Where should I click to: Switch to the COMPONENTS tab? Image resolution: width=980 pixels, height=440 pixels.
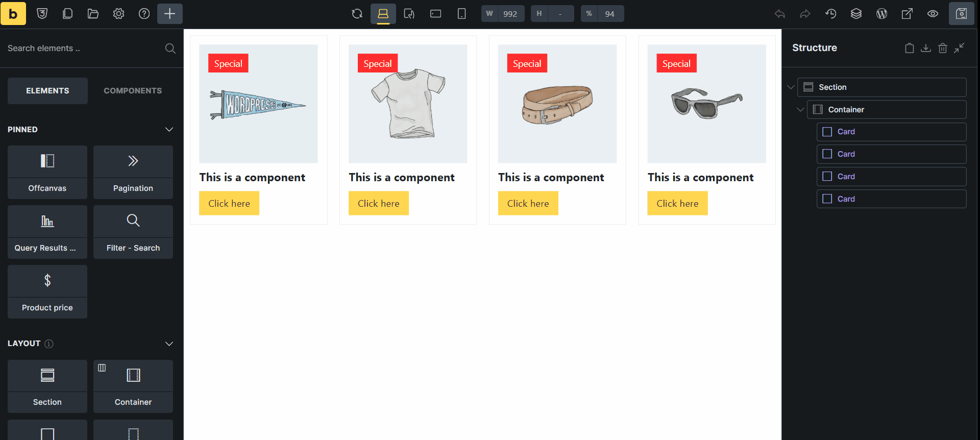(x=133, y=91)
